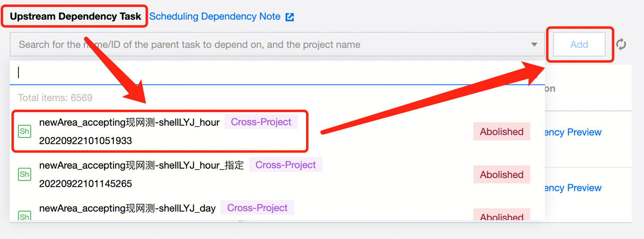Viewport: 644px width, 239px height.
Task: Open the first Dependency Preview link
Action: [x=574, y=132]
